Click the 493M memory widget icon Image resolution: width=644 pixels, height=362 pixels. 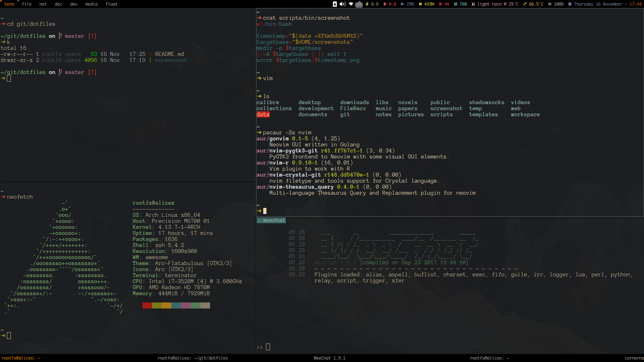click(x=420, y=4)
